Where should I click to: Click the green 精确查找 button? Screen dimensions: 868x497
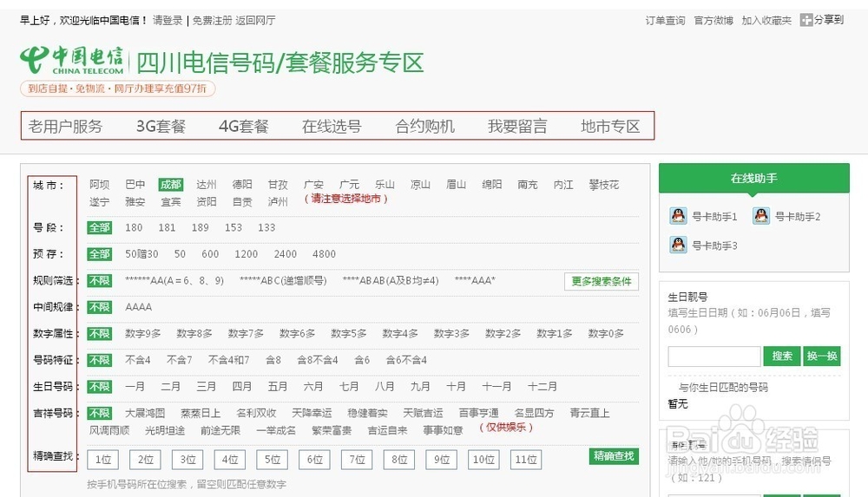[x=614, y=456]
